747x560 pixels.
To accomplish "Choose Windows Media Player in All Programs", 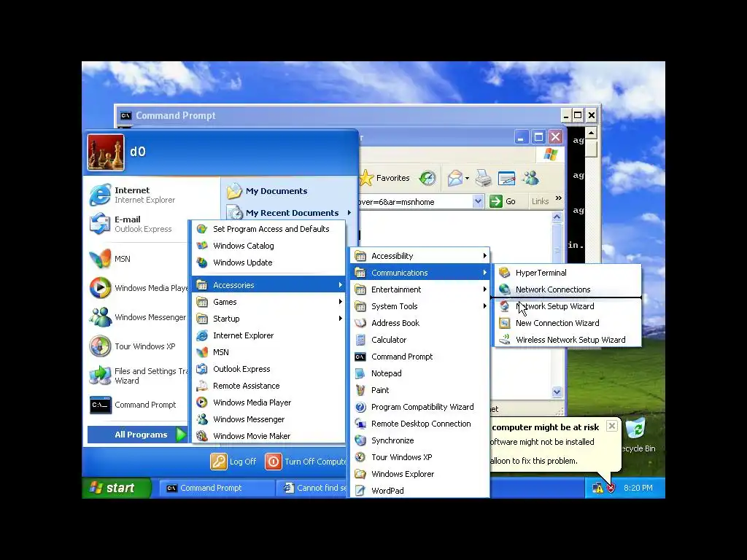I will 268,402.
